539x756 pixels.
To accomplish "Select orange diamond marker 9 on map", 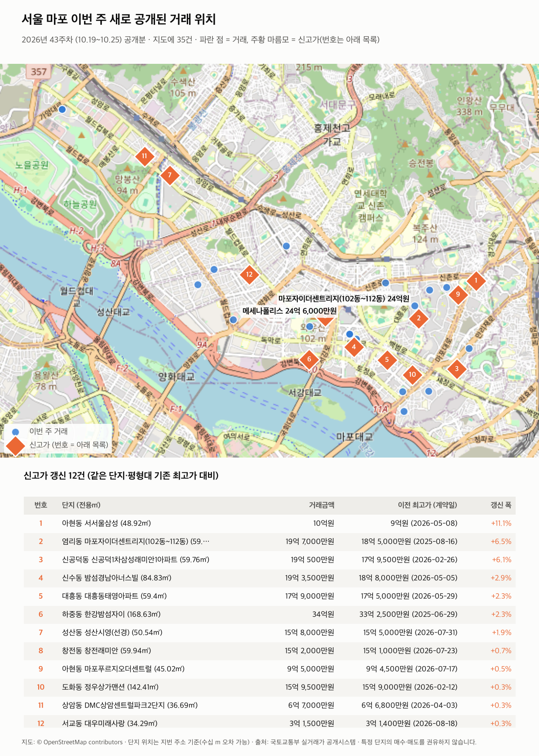I will [x=458, y=294].
